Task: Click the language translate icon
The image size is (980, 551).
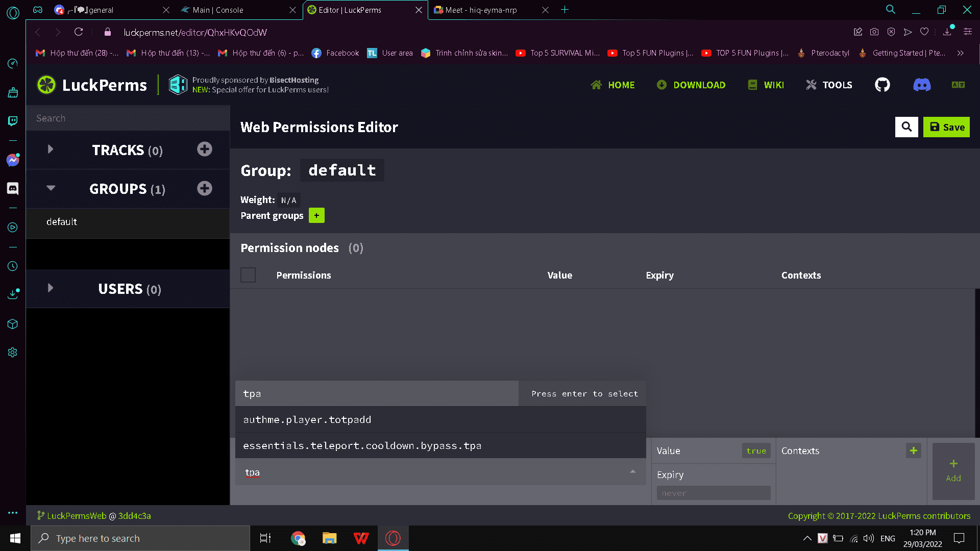Action: (x=958, y=85)
